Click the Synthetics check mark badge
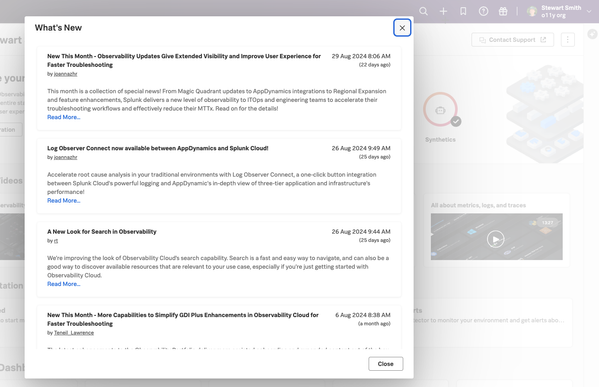Image resolution: width=599 pixels, height=387 pixels. pos(456,121)
